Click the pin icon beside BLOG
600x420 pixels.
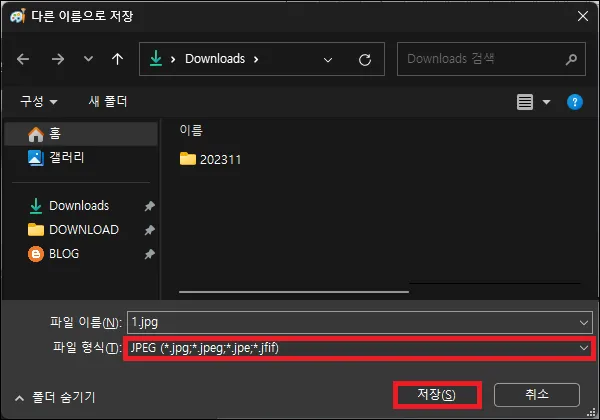tap(150, 254)
